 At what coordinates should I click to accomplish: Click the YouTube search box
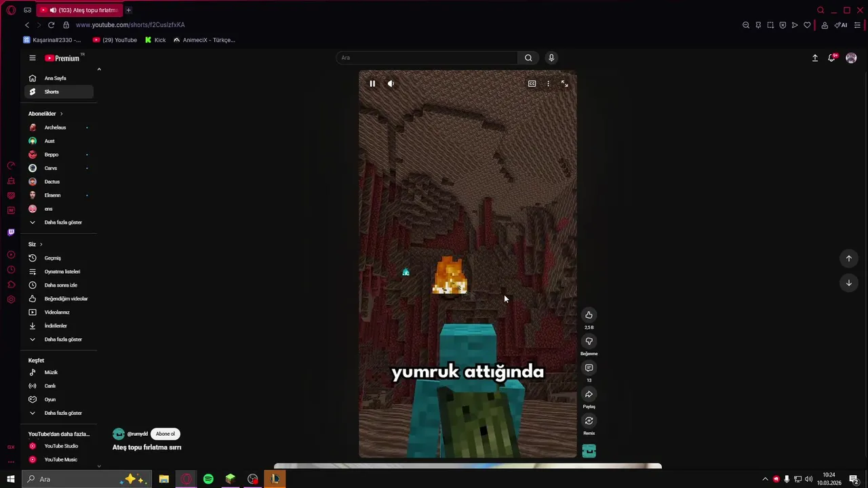tap(427, 58)
